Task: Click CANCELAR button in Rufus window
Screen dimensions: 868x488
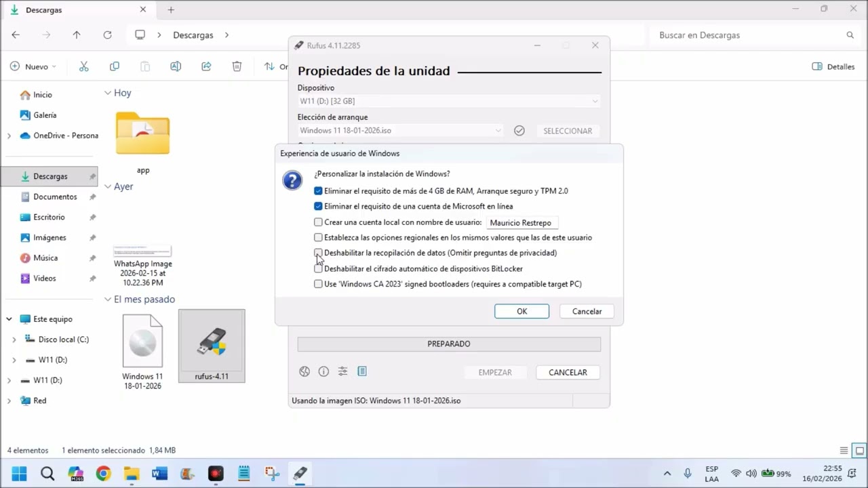Action: pos(568,372)
